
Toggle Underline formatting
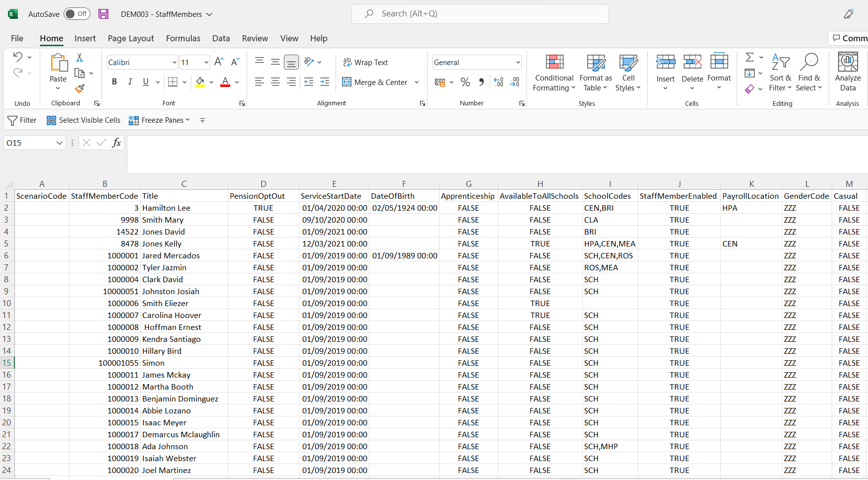pos(146,82)
